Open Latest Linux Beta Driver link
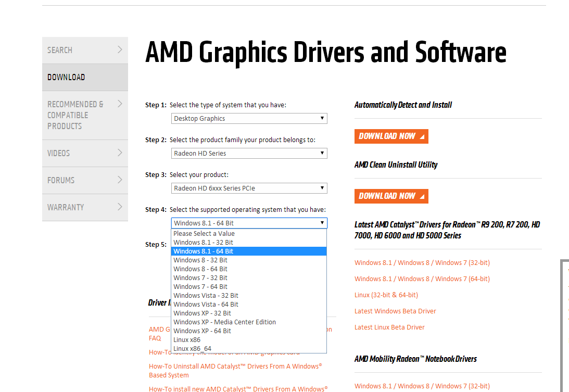 (x=389, y=327)
